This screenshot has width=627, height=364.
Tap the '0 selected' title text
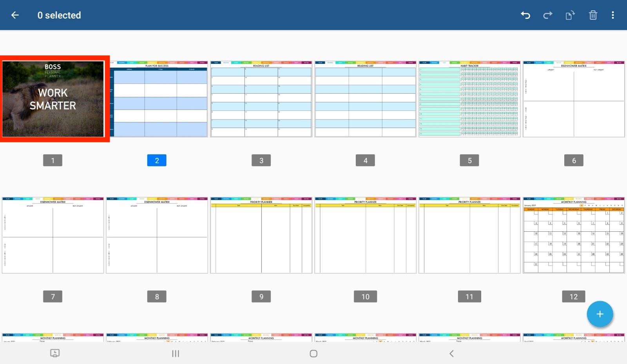(x=59, y=15)
